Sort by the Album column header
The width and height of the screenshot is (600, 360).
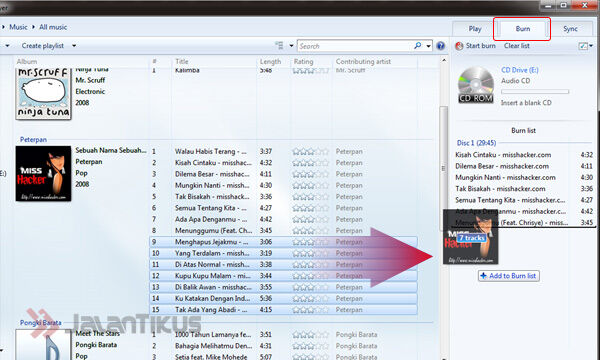point(27,61)
